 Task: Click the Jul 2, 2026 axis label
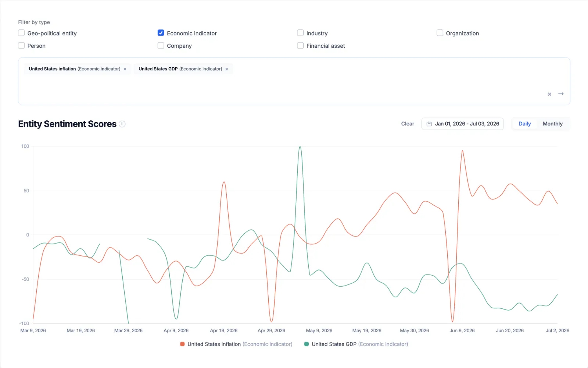[557, 330]
